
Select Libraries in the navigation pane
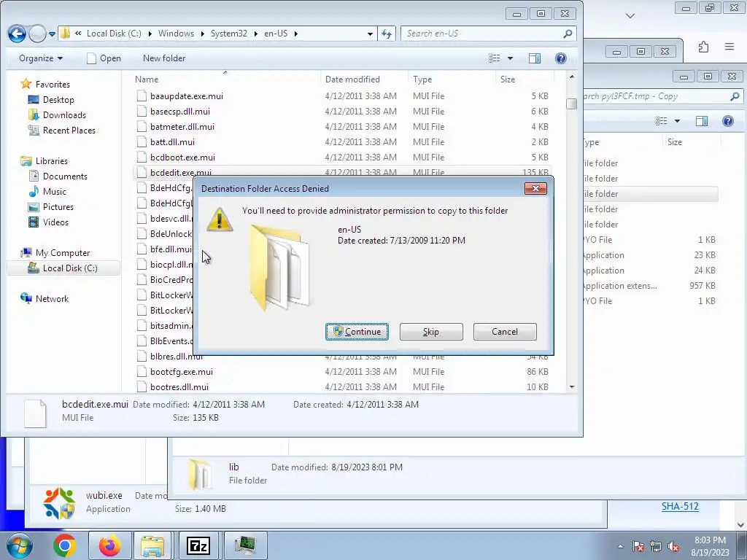(44, 161)
